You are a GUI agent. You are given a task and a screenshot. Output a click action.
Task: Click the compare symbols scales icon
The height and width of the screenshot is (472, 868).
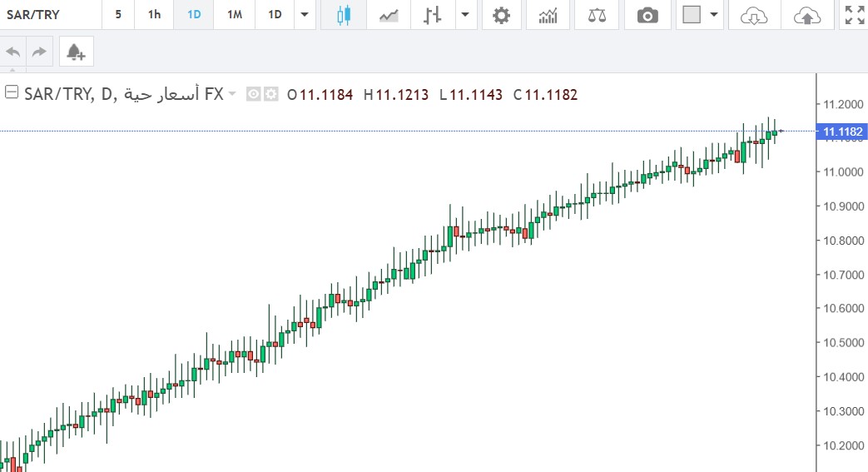pos(597,15)
